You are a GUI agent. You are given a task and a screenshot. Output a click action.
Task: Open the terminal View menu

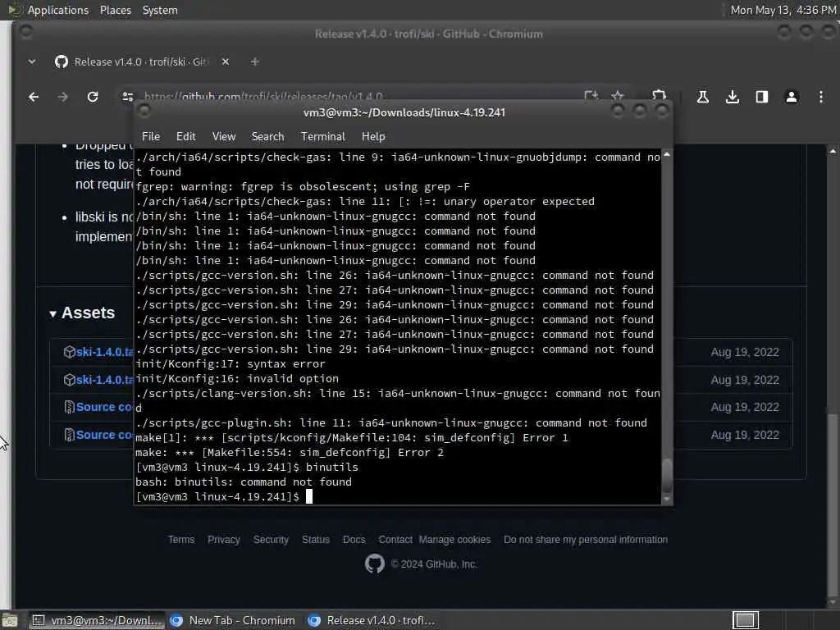pos(224,137)
